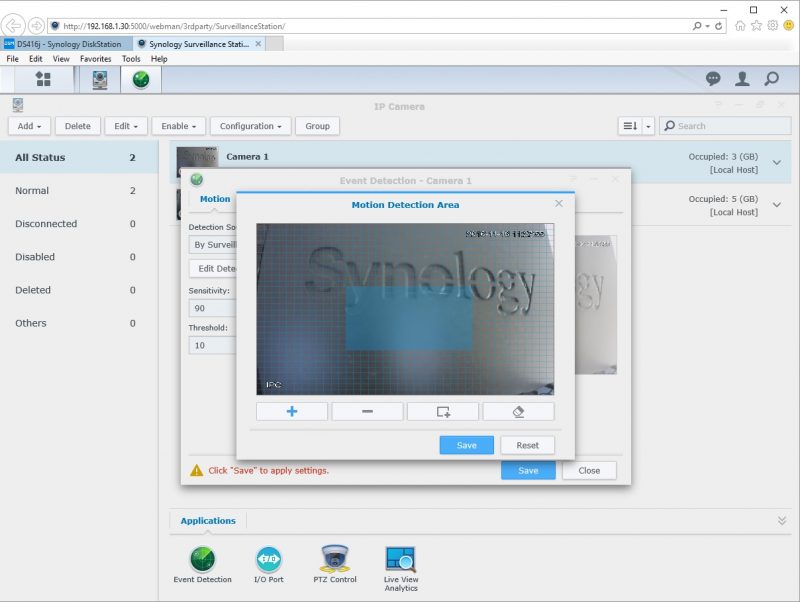Click Close in Event Detection window

coord(589,470)
